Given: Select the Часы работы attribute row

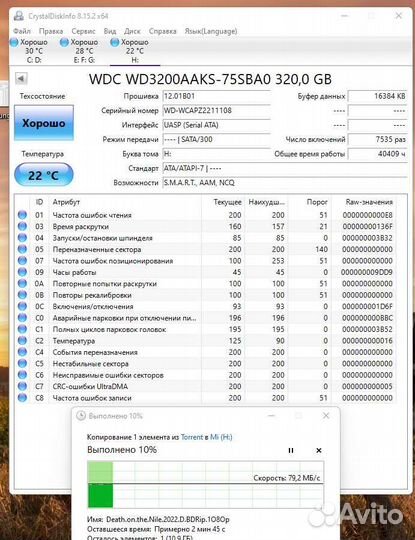Looking at the screenshot, I should (x=206, y=272).
